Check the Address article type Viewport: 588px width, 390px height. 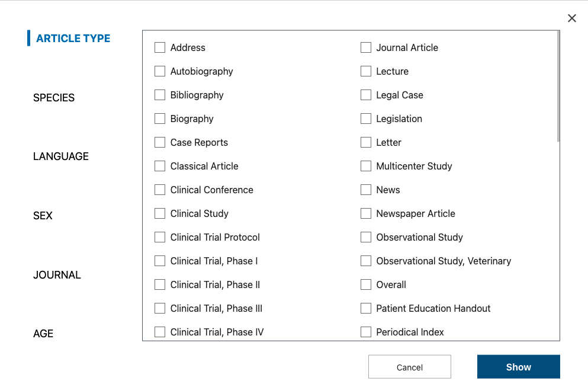(x=160, y=47)
